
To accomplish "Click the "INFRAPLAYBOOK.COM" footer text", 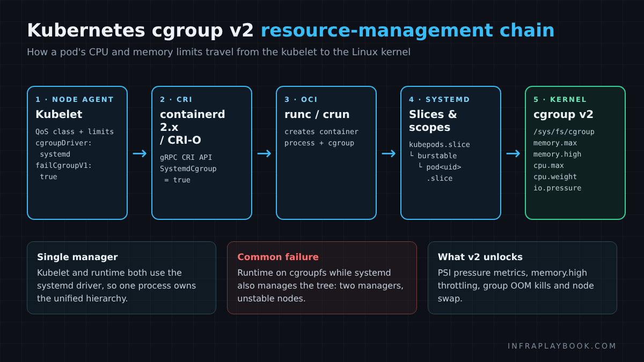I will click(x=562, y=346).
